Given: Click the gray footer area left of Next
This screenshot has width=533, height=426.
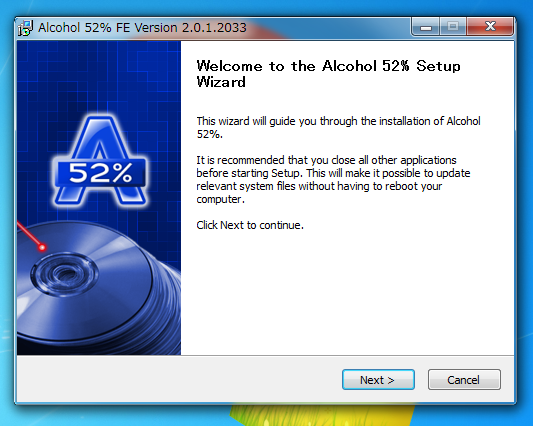Looking at the screenshot, I should coord(177,379).
